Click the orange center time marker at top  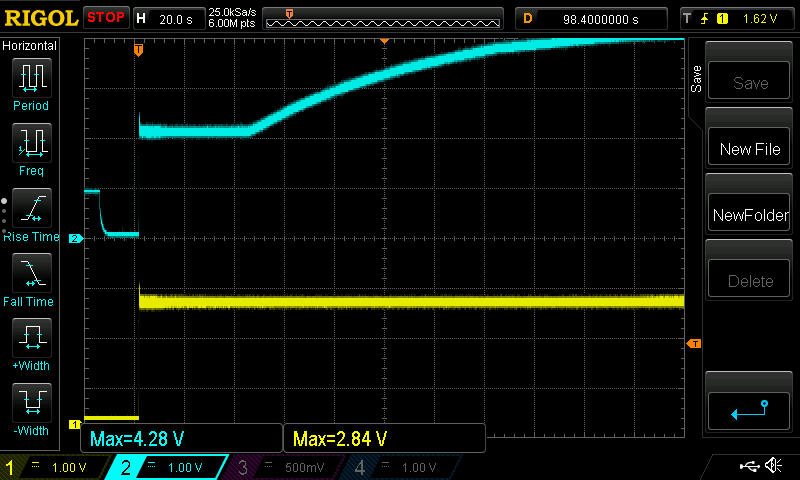pyautogui.click(x=385, y=41)
